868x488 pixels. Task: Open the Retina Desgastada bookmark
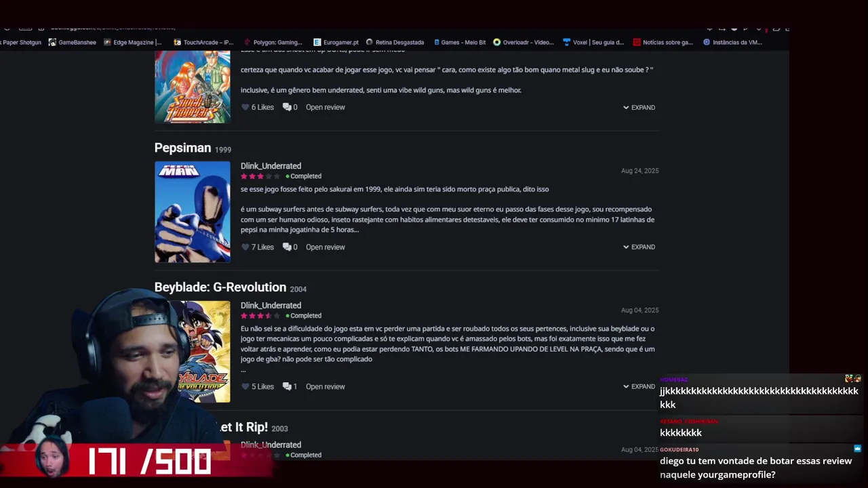click(395, 42)
